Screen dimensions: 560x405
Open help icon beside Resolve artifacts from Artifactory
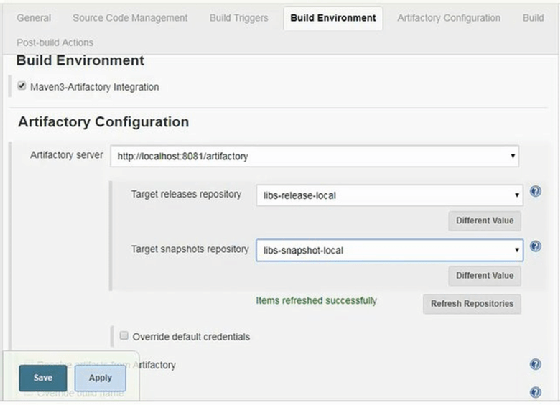coord(535,364)
